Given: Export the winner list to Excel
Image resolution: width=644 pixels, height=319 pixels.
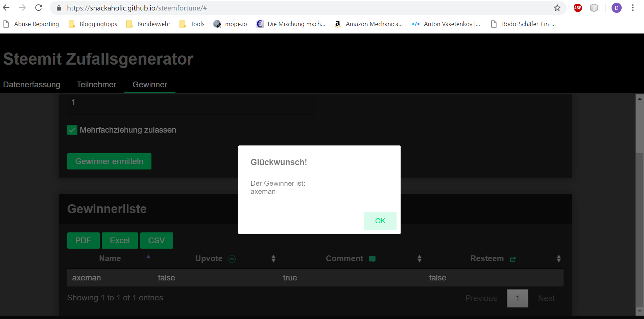Looking at the screenshot, I should click(x=120, y=241).
